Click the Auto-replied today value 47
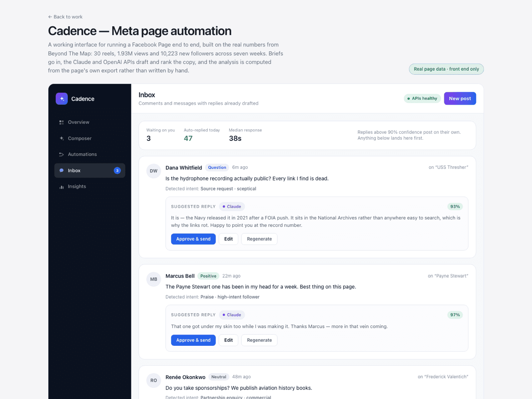This screenshot has width=532, height=399. [x=188, y=138]
